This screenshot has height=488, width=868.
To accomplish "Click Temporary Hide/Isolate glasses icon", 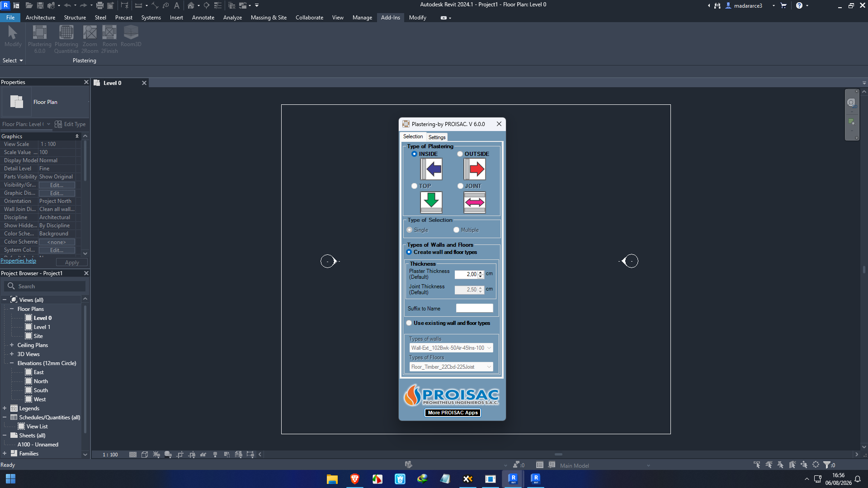I will (x=203, y=455).
